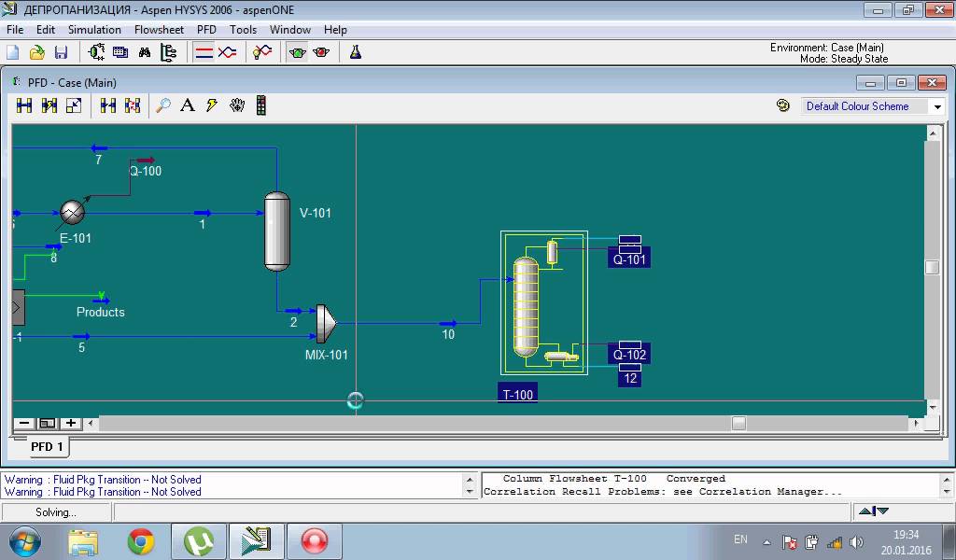Select the zoom magnifier tool
The width and height of the screenshot is (956, 560).
coord(162,105)
